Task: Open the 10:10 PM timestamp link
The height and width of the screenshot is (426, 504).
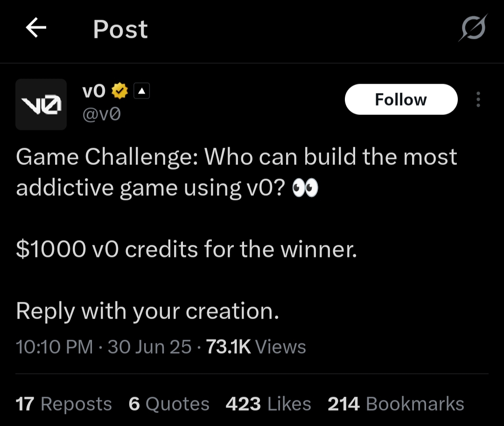Action: (x=55, y=347)
